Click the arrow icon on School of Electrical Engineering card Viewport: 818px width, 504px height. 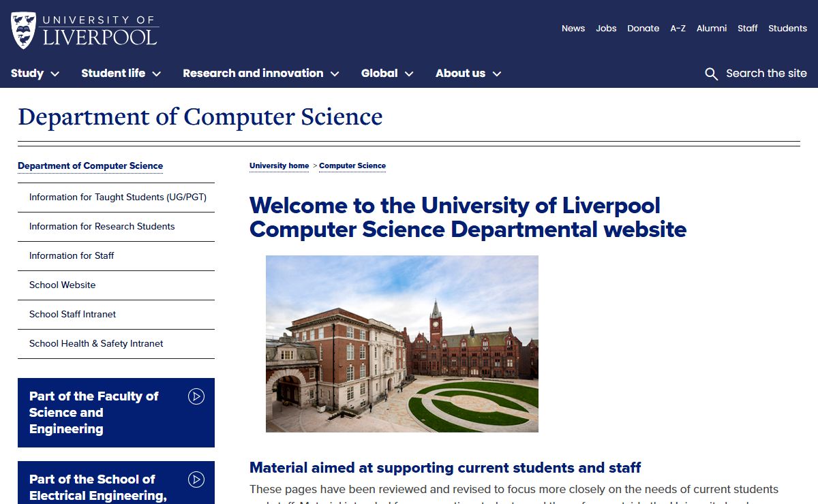[x=196, y=479]
